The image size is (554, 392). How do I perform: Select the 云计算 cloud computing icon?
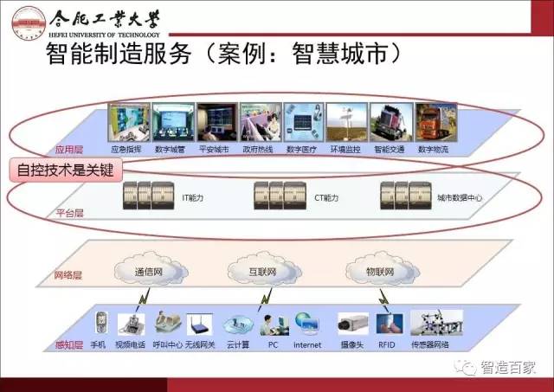236,325
